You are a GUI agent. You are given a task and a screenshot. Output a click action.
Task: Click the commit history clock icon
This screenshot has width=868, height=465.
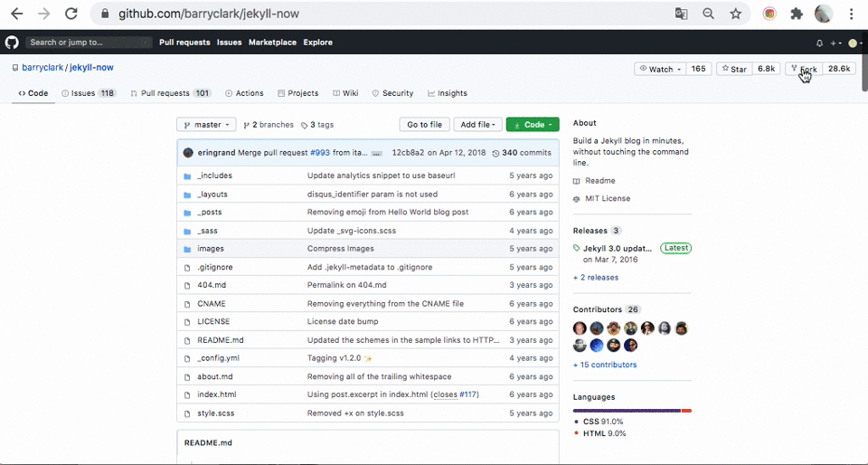[x=495, y=153]
